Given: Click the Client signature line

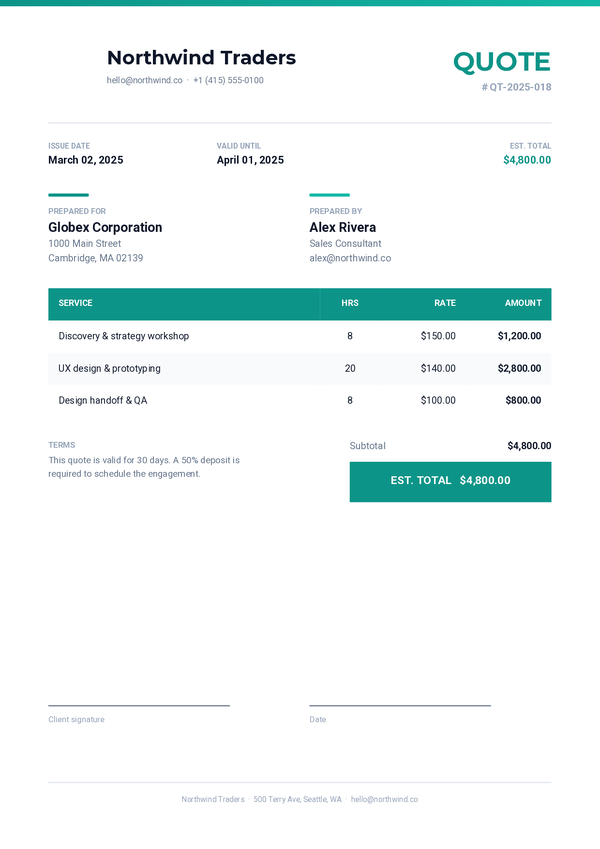Looking at the screenshot, I should (139, 706).
